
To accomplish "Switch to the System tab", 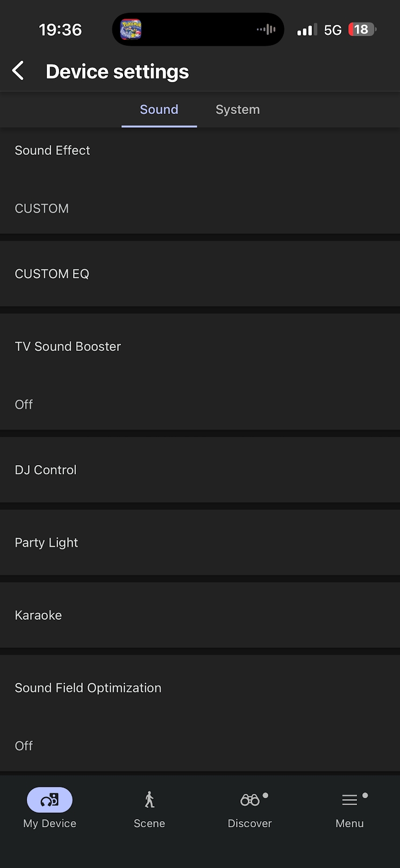I will [x=238, y=110].
